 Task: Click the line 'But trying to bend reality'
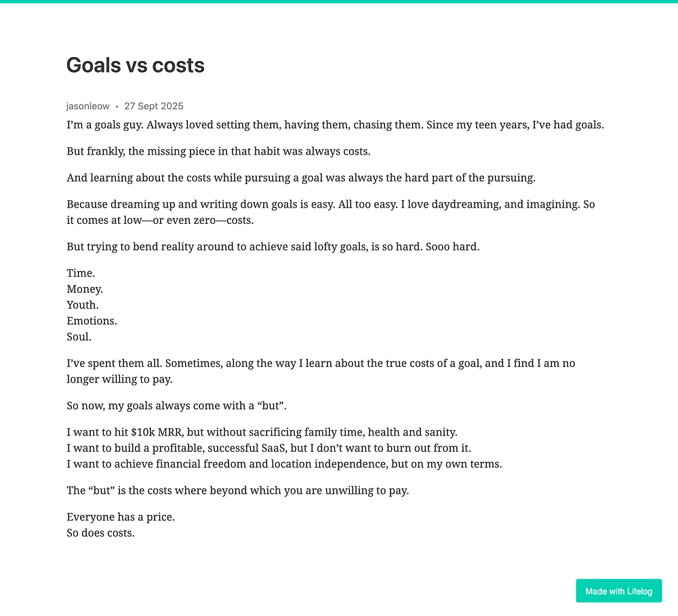(273, 246)
